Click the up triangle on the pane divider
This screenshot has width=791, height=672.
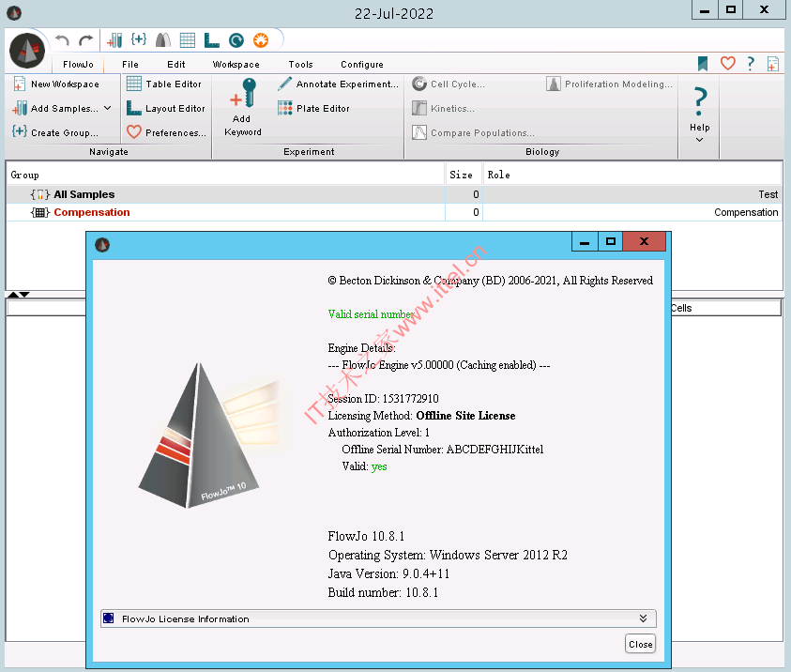pos(12,295)
